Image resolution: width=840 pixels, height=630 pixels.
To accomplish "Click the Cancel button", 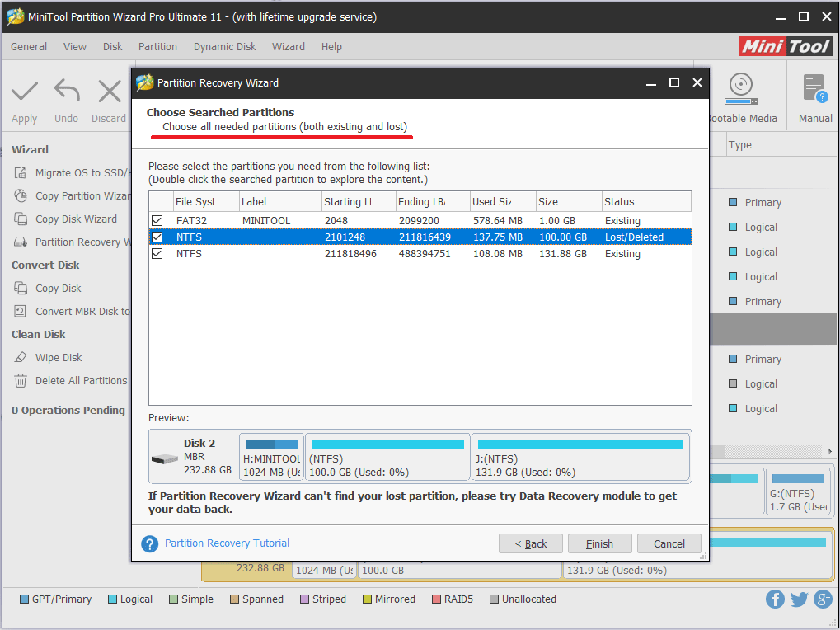I will 669,543.
